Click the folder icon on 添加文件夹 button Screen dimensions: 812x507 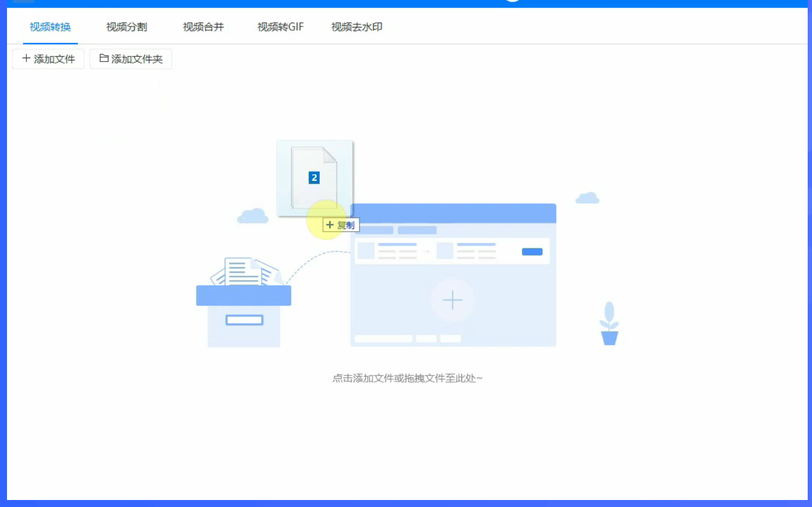[104, 58]
